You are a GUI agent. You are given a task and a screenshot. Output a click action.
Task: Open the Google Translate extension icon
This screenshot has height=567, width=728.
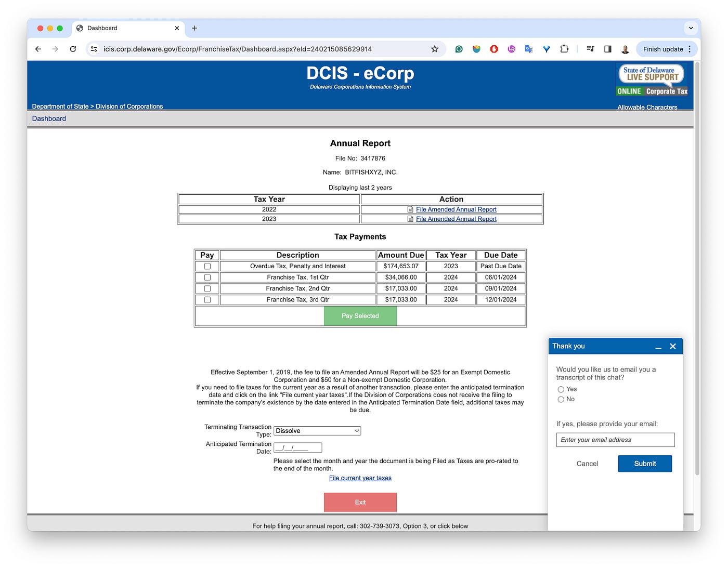click(x=529, y=49)
